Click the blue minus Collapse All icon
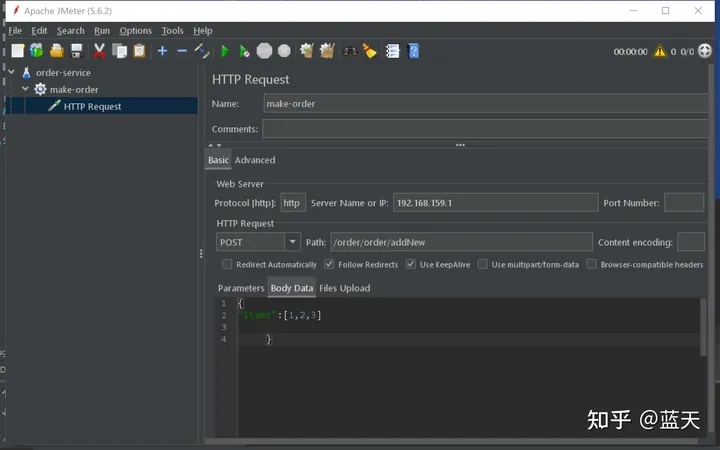The height and width of the screenshot is (450, 720). click(182, 51)
